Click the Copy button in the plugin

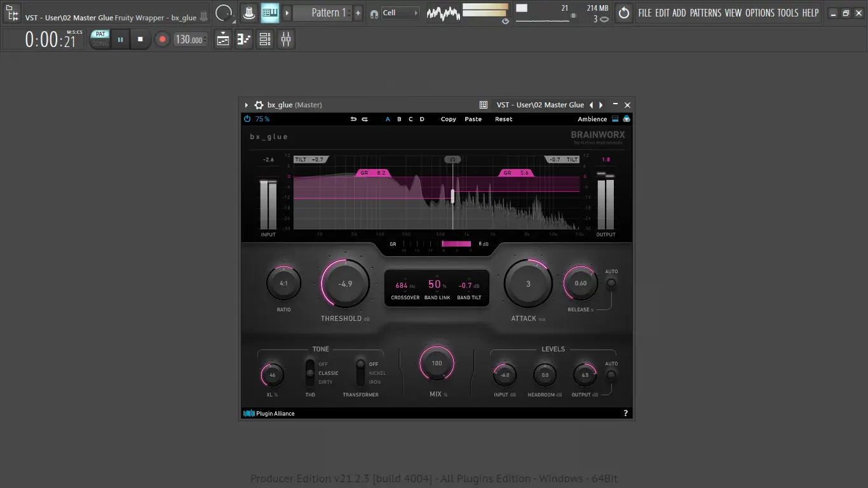coord(448,119)
